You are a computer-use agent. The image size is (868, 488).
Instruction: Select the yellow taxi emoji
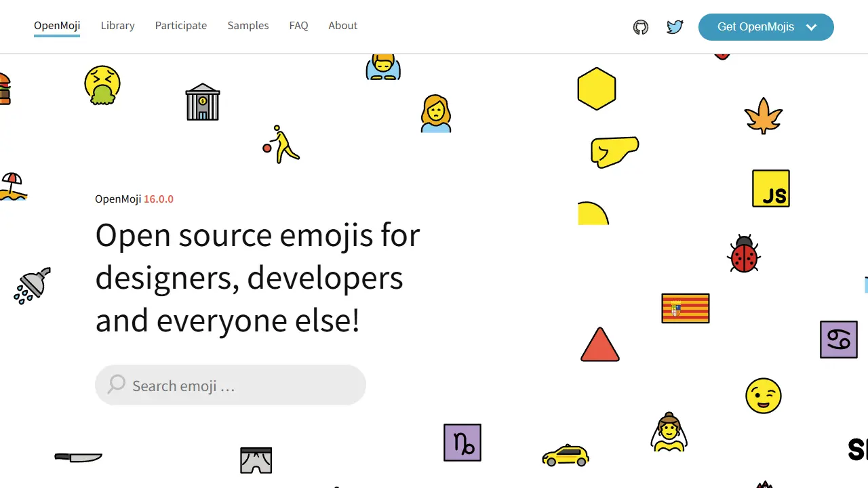click(566, 455)
